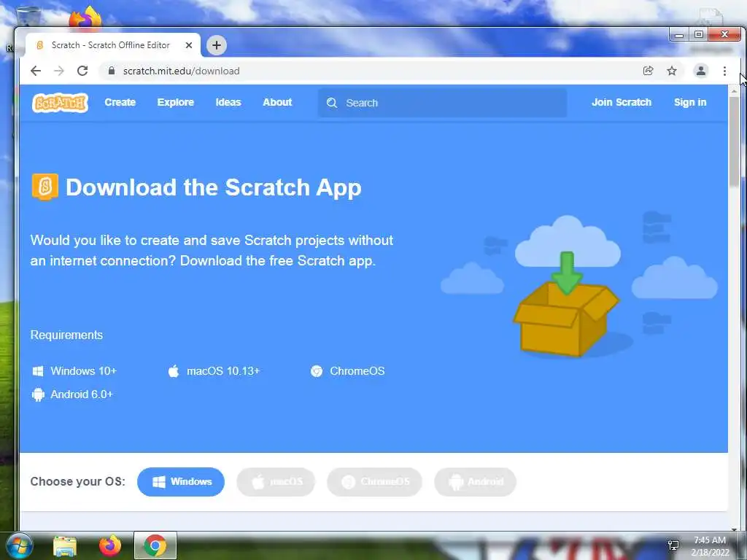747x560 pixels.
Task: Click the Sign in link
Action: coord(690,102)
